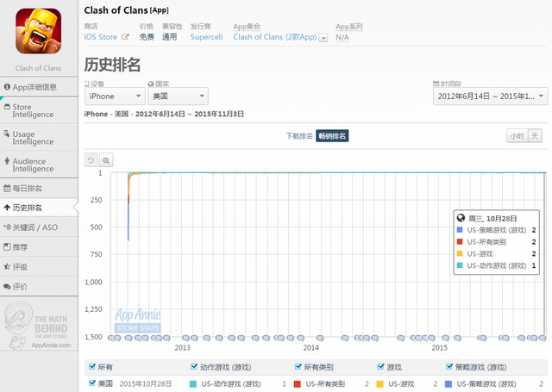Open 评级 in the sidebar

(39, 267)
